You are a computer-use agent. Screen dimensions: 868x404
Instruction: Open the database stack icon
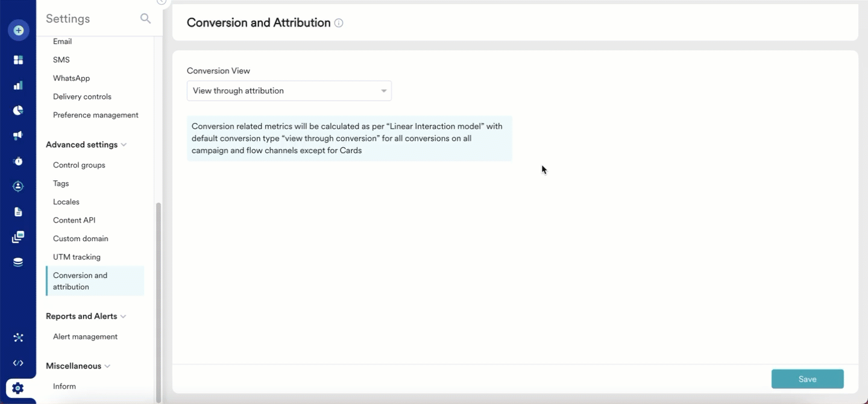click(x=18, y=262)
